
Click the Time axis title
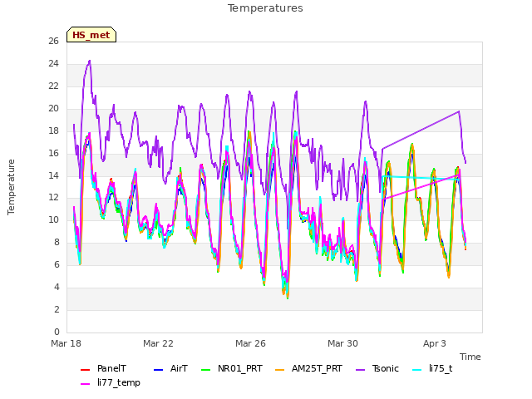470,357
